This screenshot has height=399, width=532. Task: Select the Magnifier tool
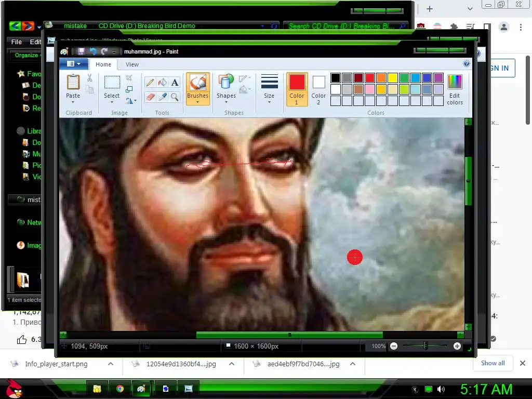point(175,97)
